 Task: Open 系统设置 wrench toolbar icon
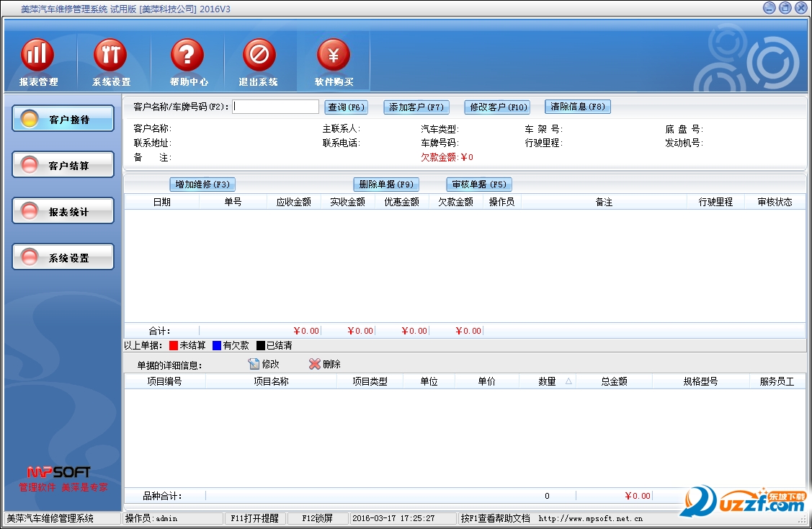pyautogui.click(x=111, y=62)
